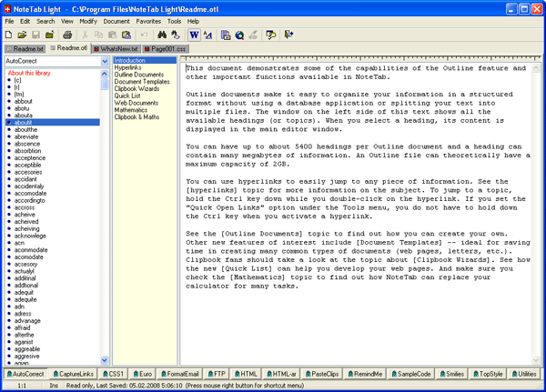
Task: Select 'adress' clip entry
Action: 23,314
